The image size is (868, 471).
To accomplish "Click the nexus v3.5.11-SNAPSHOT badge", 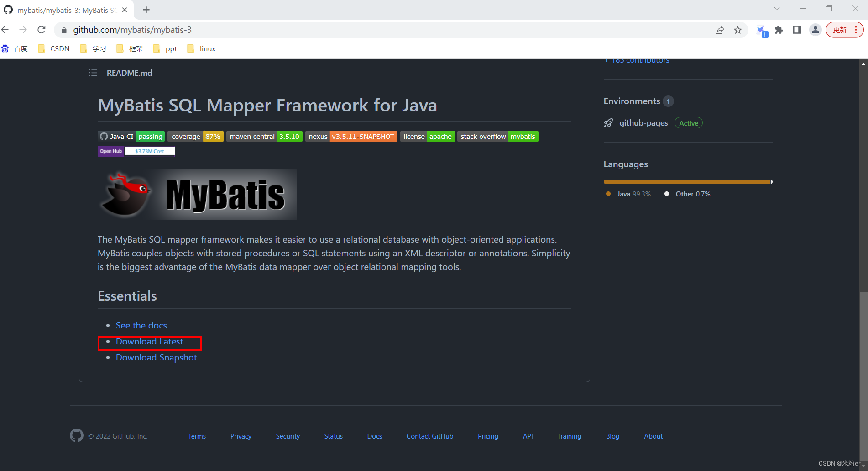I will tap(351, 136).
